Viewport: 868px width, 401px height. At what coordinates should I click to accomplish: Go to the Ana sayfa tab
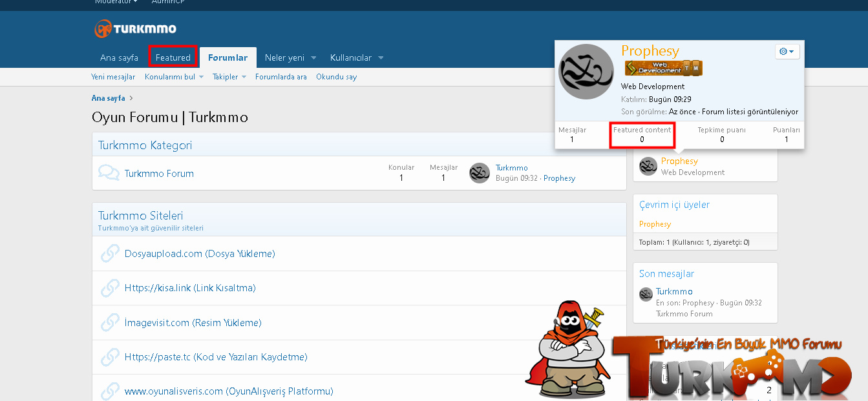tap(119, 57)
